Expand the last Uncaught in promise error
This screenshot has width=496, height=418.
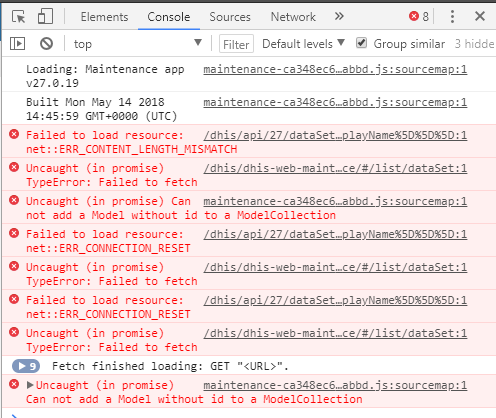pyautogui.click(x=30, y=385)
